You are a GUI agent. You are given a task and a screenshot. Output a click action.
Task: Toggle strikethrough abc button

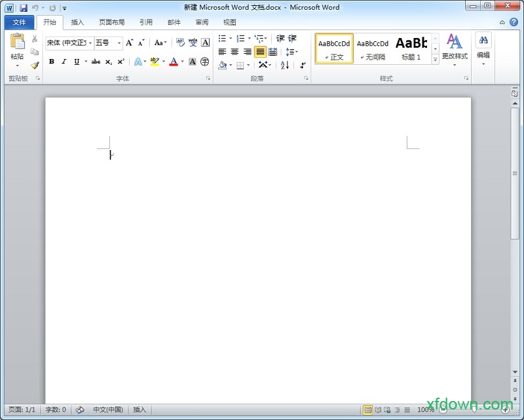[96, 62]
